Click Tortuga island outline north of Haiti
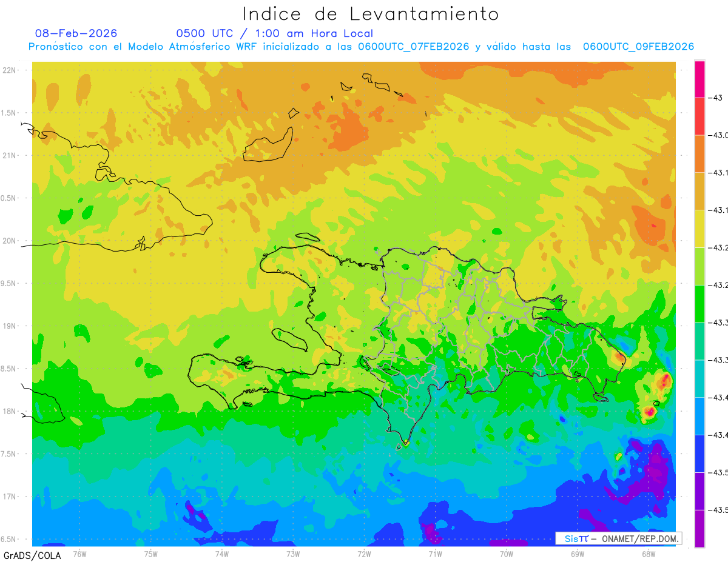 [307, 237]
